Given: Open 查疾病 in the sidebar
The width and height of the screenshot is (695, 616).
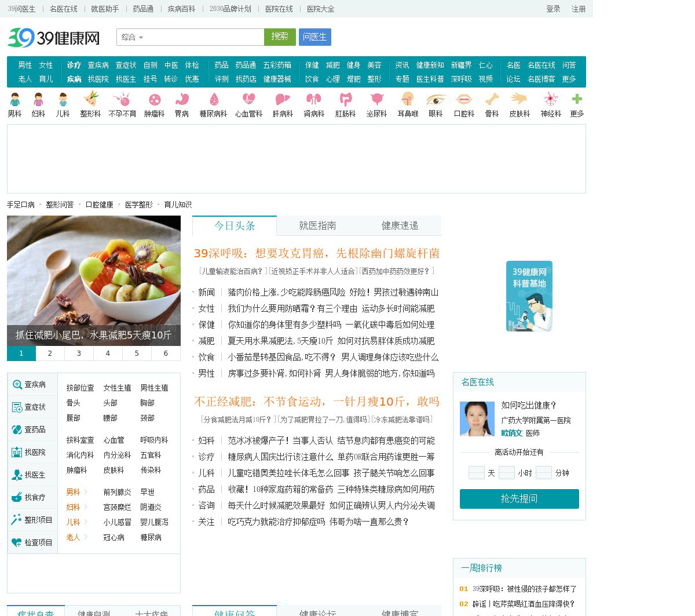Looking at the screenshot, I should 32,384.
